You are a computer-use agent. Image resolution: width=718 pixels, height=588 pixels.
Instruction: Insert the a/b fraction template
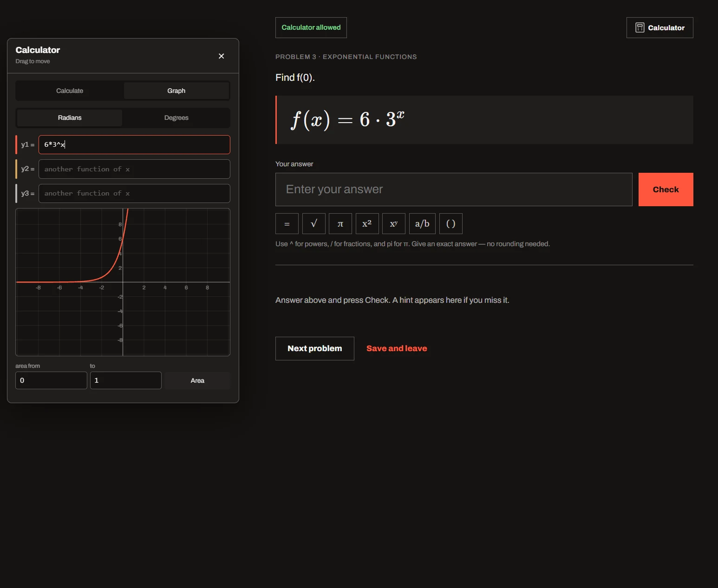422,223
